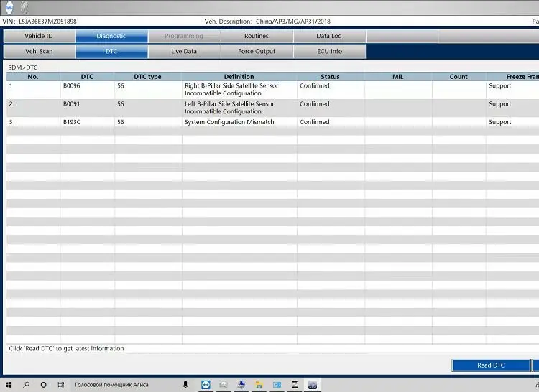Open File Explorer from the taskbar

259,385
